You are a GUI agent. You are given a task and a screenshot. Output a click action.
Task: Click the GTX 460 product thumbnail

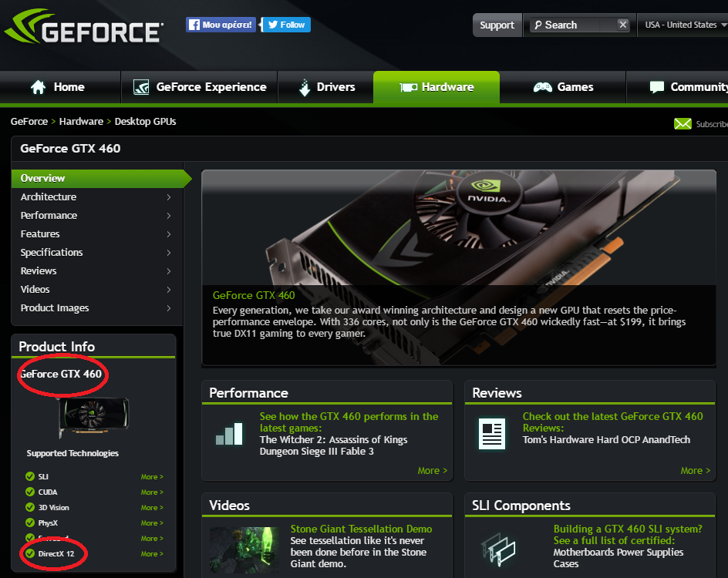(94, 416)
